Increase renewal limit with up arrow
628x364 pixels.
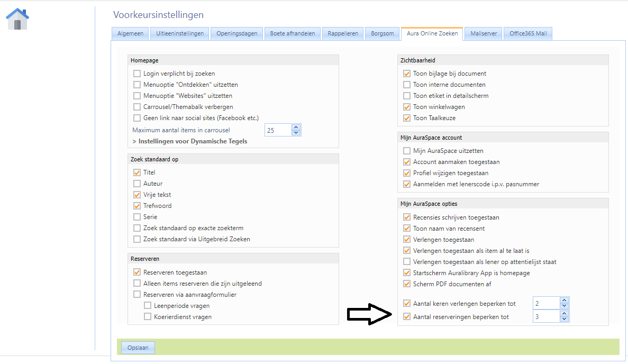564,301
